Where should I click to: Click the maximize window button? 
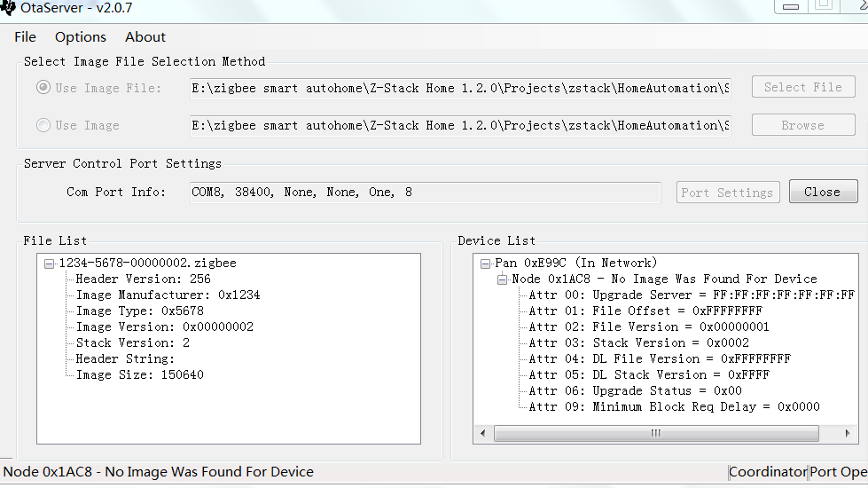coord(823,5)
